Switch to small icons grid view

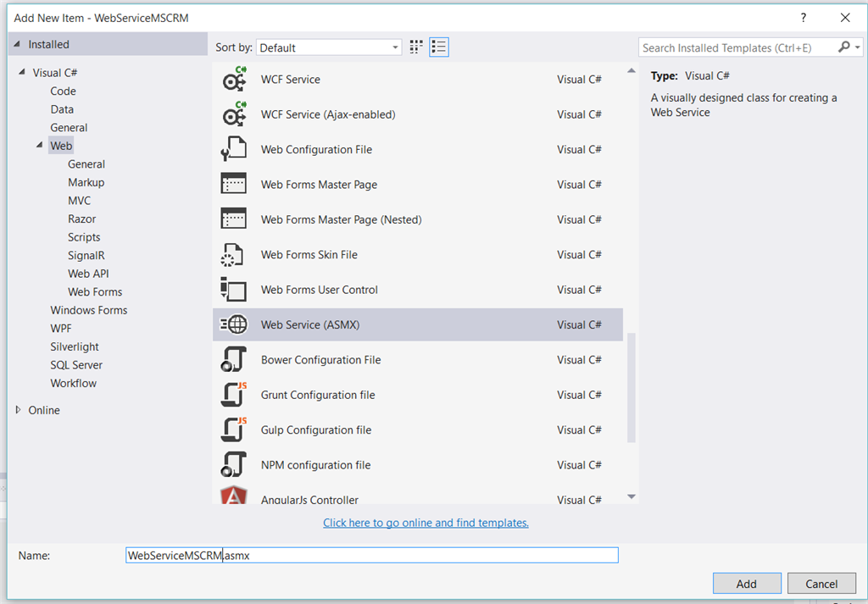click(416, 47)
